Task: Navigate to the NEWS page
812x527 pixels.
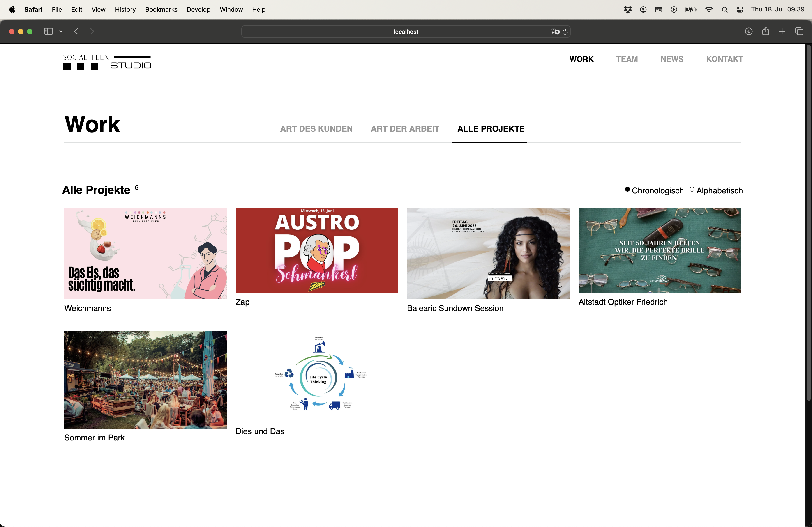Action: click(672, 59)
